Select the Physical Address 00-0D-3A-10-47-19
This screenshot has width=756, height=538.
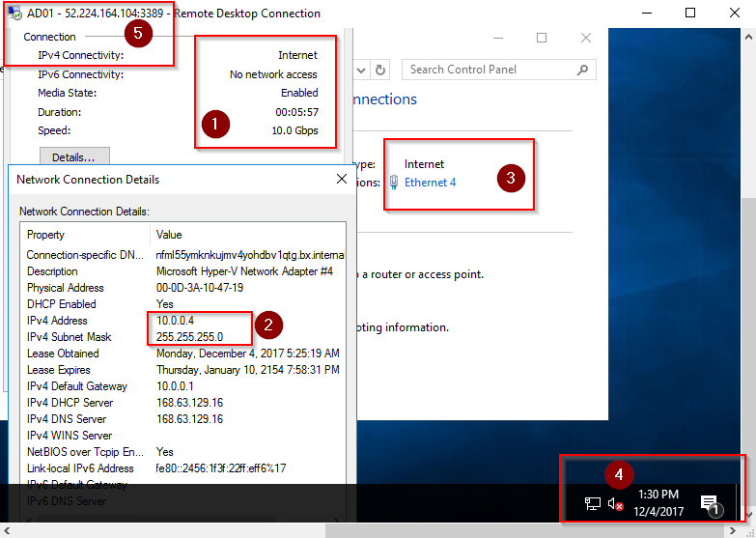click(x=200, y=288)
